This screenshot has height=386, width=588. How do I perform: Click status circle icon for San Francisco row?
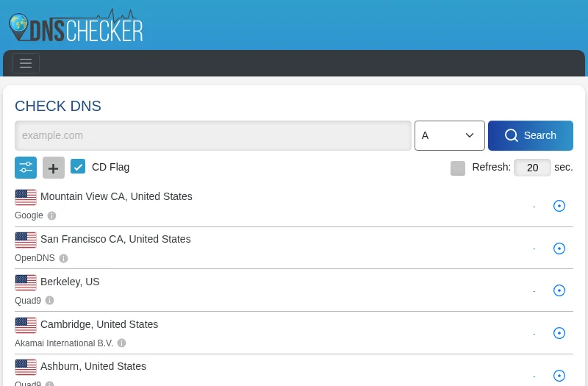tap(559, 249)
